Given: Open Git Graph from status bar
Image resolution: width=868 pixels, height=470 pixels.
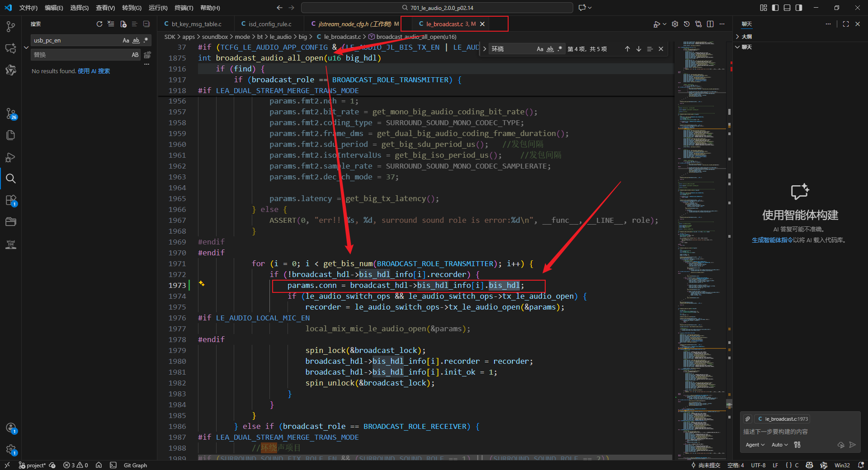Looking at the screenshot, I should [135, 465].
